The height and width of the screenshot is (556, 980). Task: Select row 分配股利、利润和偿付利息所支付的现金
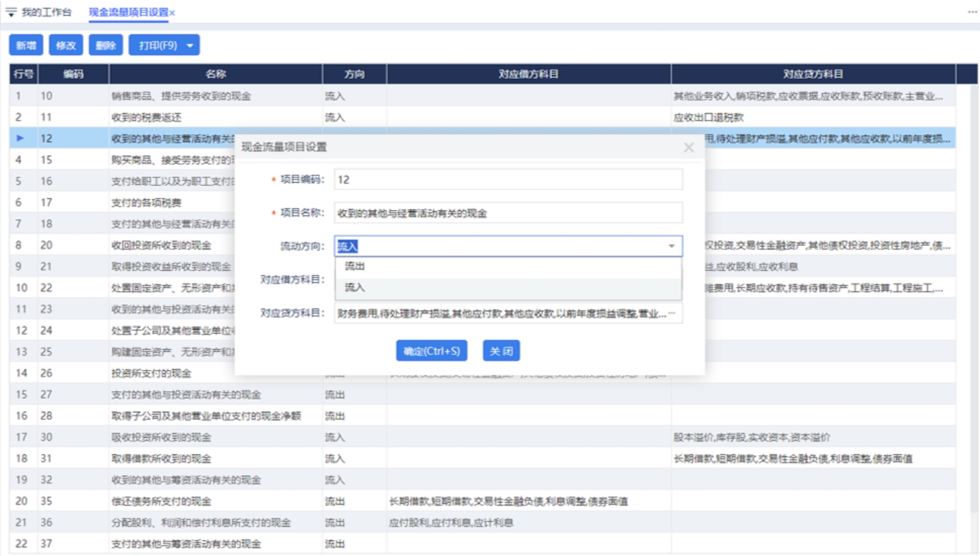pos(483,522)
